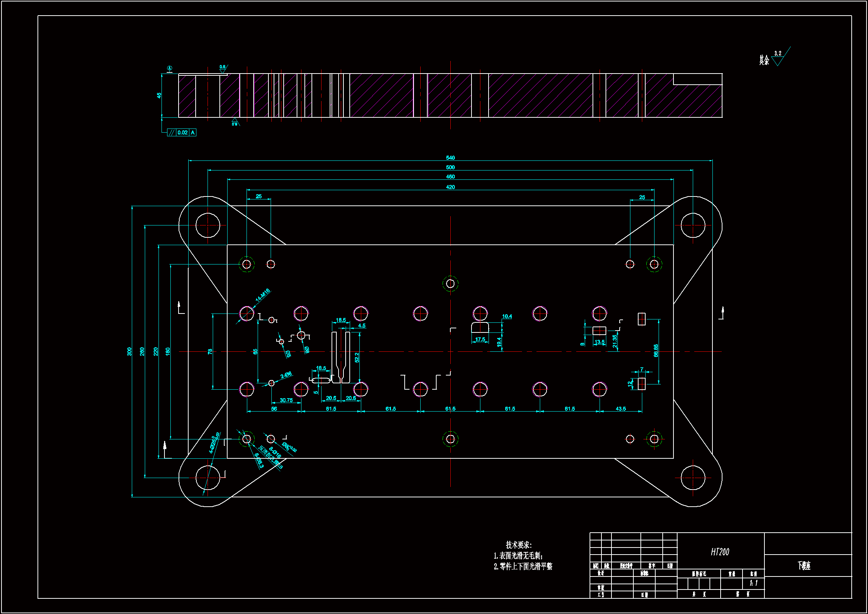Click the 66.85 vertical dimension
This screenshot has height=614, width=868.
point(656,350)
